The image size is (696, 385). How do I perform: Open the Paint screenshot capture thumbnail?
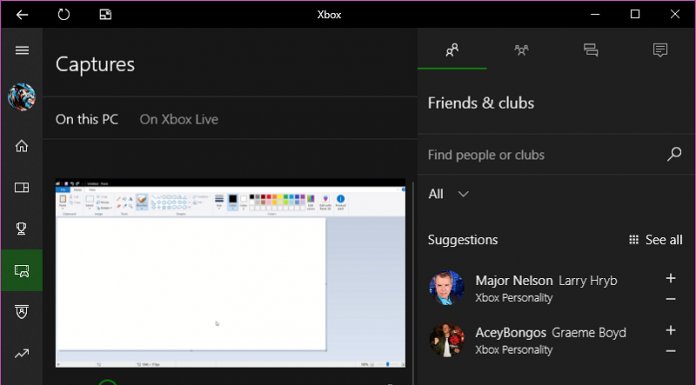click(230, 273)
